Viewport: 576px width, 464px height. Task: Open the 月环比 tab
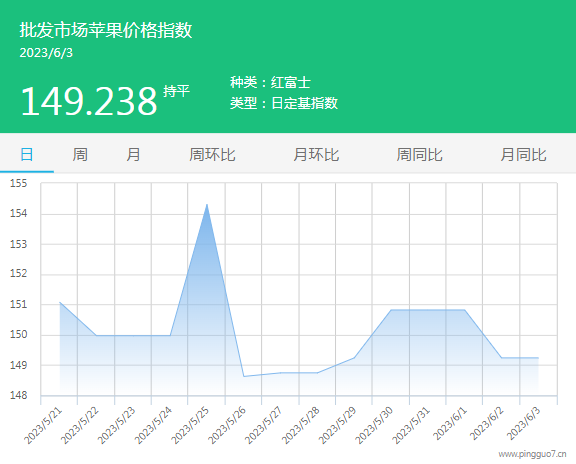[x=316, y=155]
